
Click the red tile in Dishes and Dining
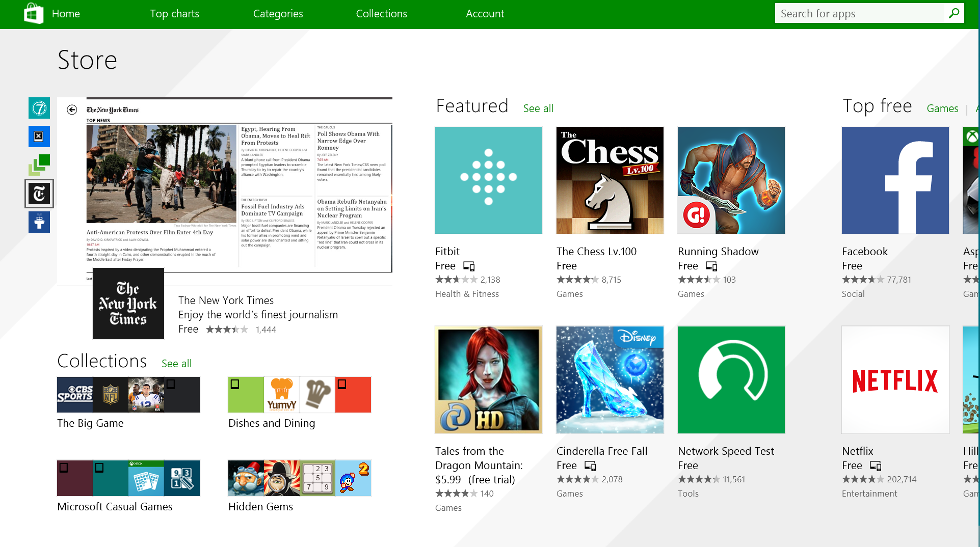click(353, 395)
